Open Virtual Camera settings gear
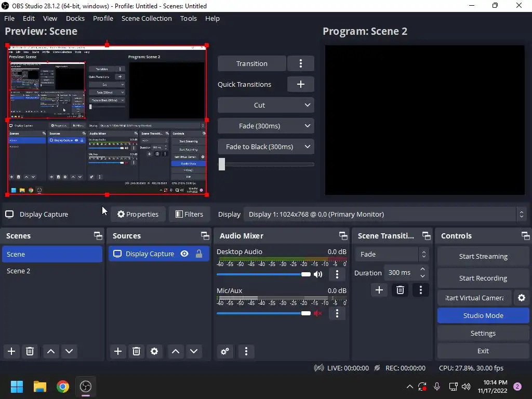Viewport: 532px width, 399px height. pos(522,298)
